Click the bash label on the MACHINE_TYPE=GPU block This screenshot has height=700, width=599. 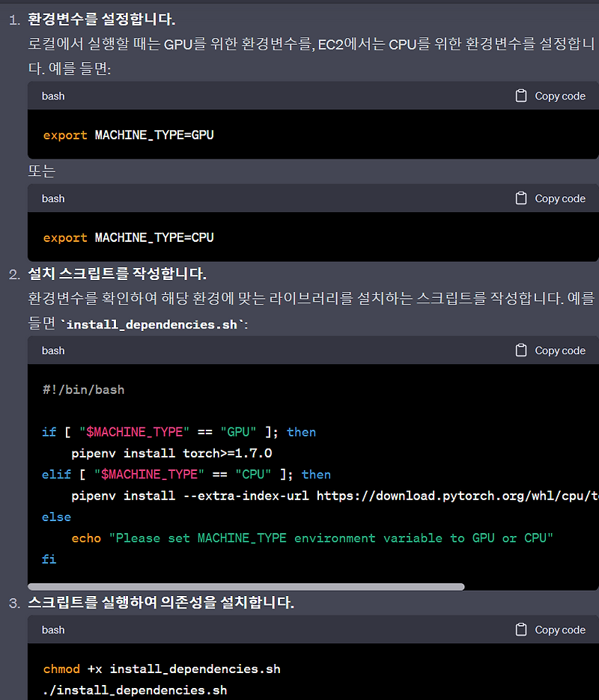tap(52, 96)
